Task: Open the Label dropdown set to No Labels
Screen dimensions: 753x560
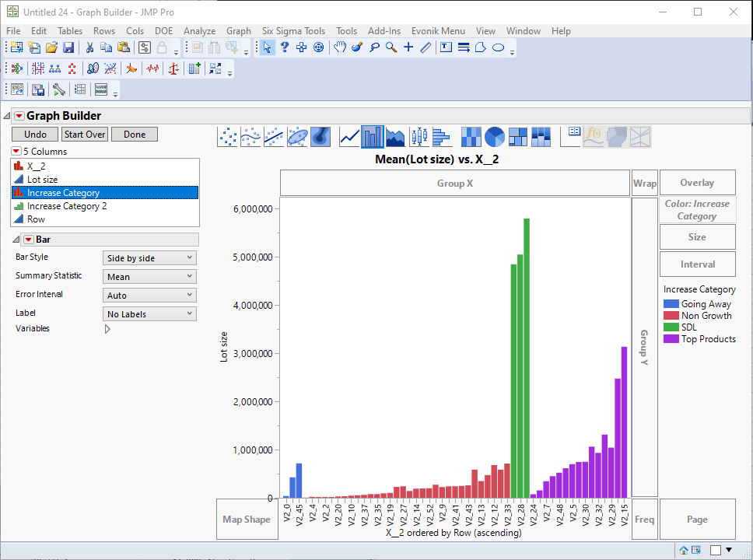Action: pyautogui.click(x=149, y=314)
